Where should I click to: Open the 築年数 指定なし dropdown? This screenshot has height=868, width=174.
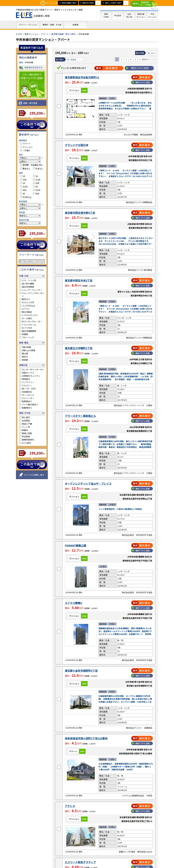[x=30, y=216]
